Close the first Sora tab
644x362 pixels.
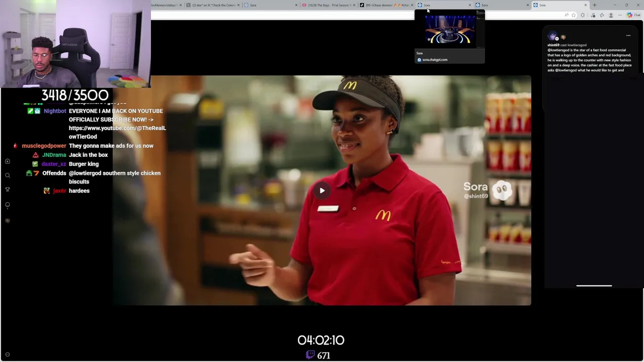tap(296, 5)
